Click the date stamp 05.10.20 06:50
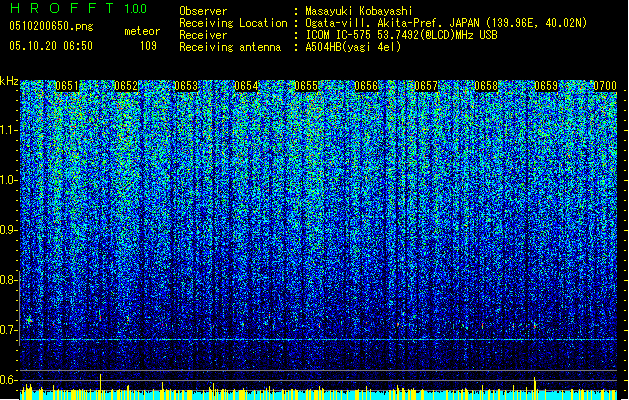629x400 pixels. tap(51, 46)
